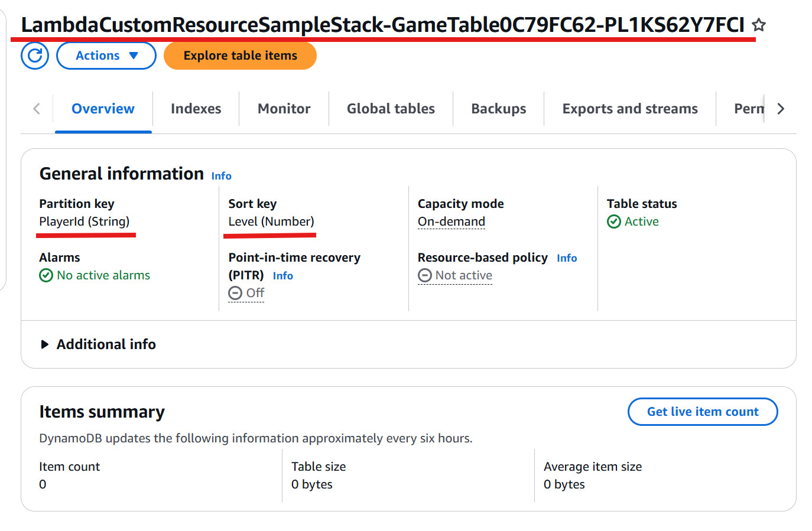Click the PITR Off status icon
The width and height of the screenshot is (812, 531).
coord(235,293)
